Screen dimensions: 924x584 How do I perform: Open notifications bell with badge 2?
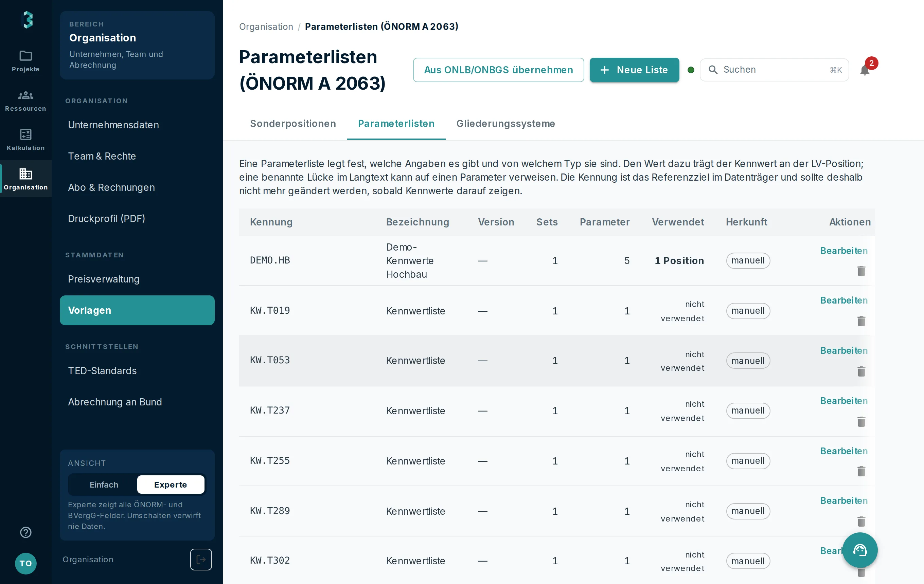coord(865,70)
